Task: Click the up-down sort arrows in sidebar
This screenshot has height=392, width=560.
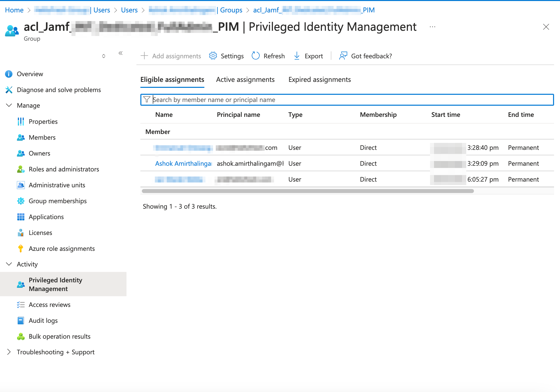Action: click(x=104, y=56)
